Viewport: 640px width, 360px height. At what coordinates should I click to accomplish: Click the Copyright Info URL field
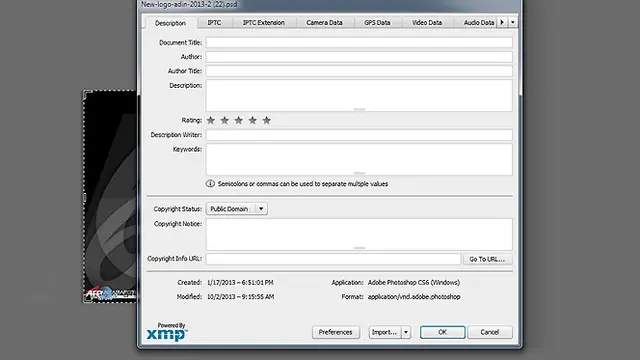(333, 259)
